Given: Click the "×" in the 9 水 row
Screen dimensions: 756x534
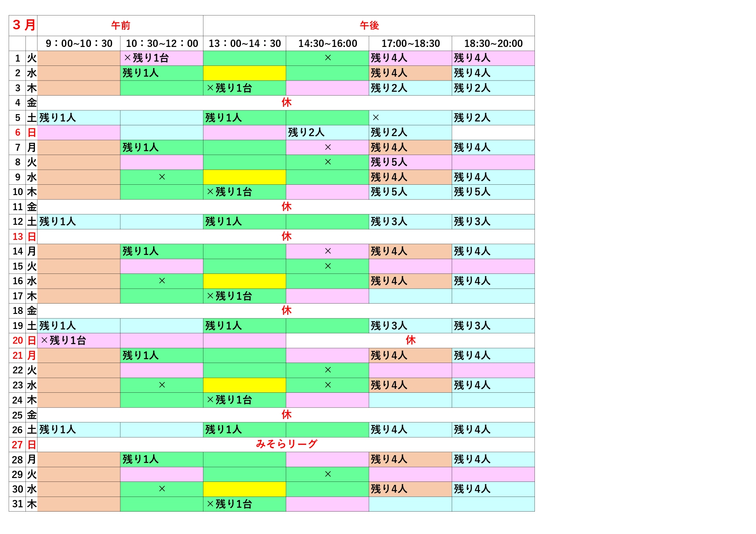Looking at the screenshot, I should 162,177.
